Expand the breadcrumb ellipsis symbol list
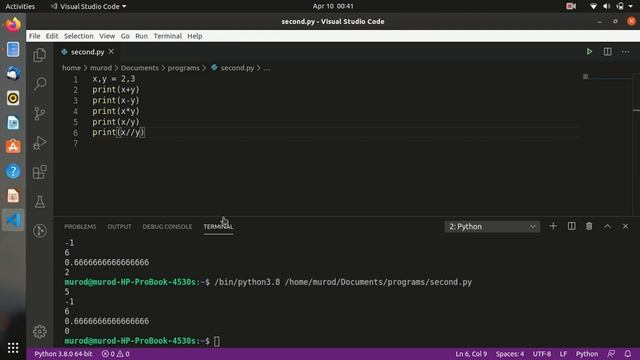 point(267,68)
